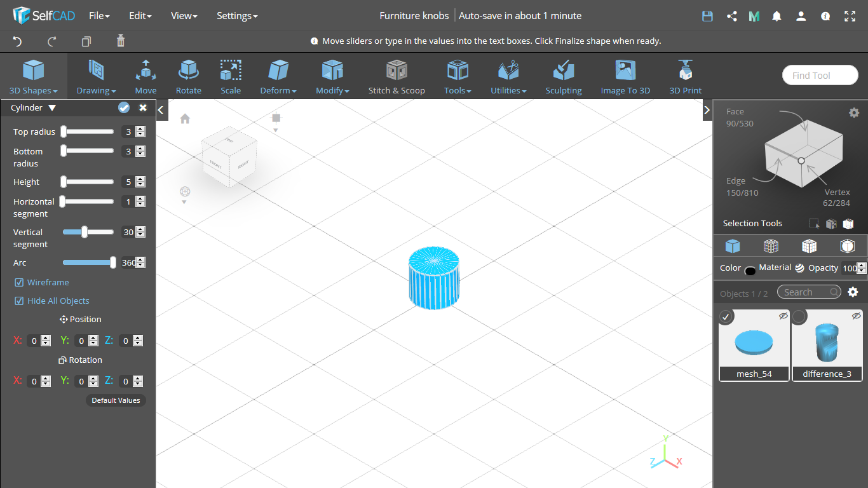Select the Move tool

(x=146, y=77)
